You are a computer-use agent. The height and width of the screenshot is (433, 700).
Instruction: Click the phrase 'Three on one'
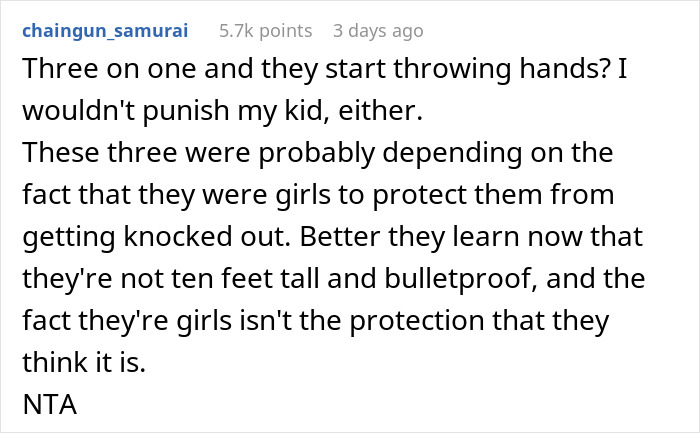point(109,69)
